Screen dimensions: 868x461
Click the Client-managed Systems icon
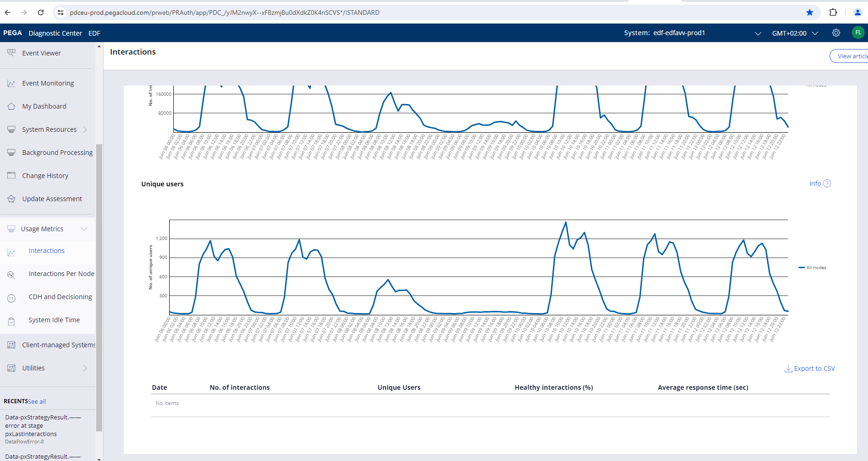point(12,345)
